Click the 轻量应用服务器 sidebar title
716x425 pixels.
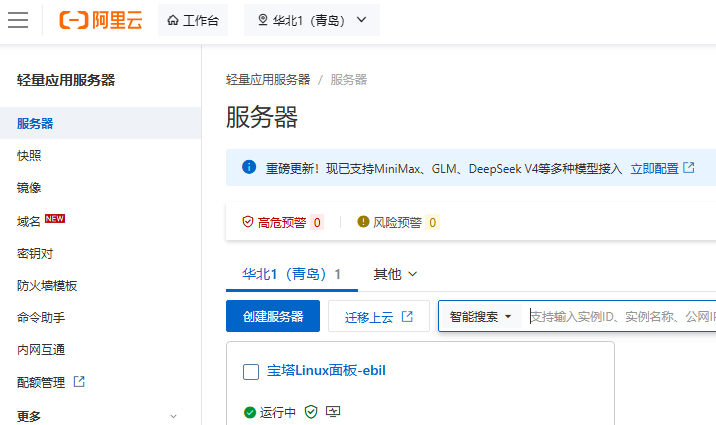[66, 80]
